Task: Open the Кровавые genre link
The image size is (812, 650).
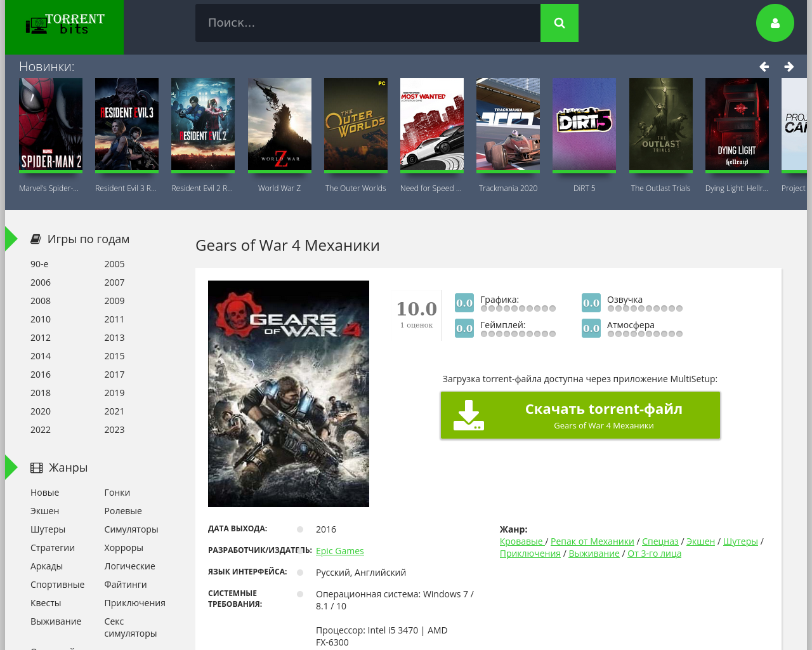Action: [521, 541]
